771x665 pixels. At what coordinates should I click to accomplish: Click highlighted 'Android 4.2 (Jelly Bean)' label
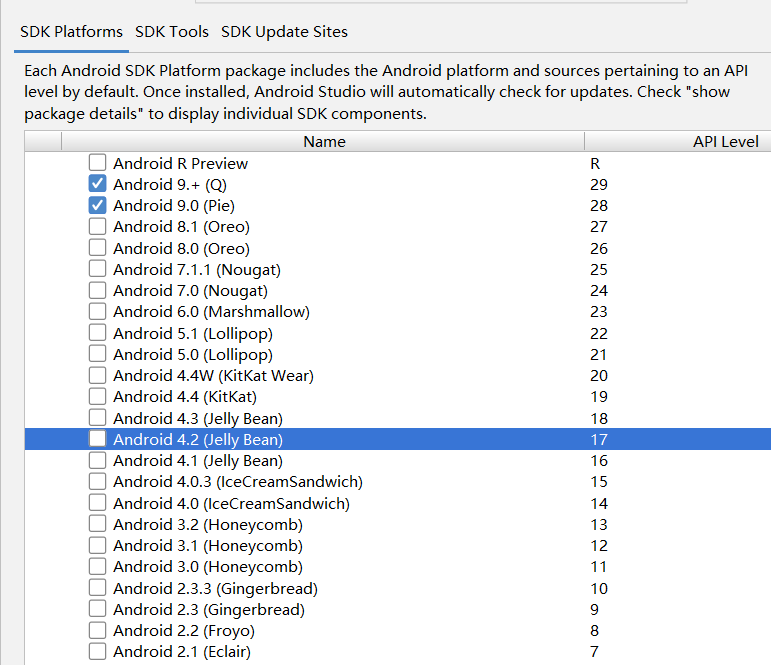click(x=198, y=440)
